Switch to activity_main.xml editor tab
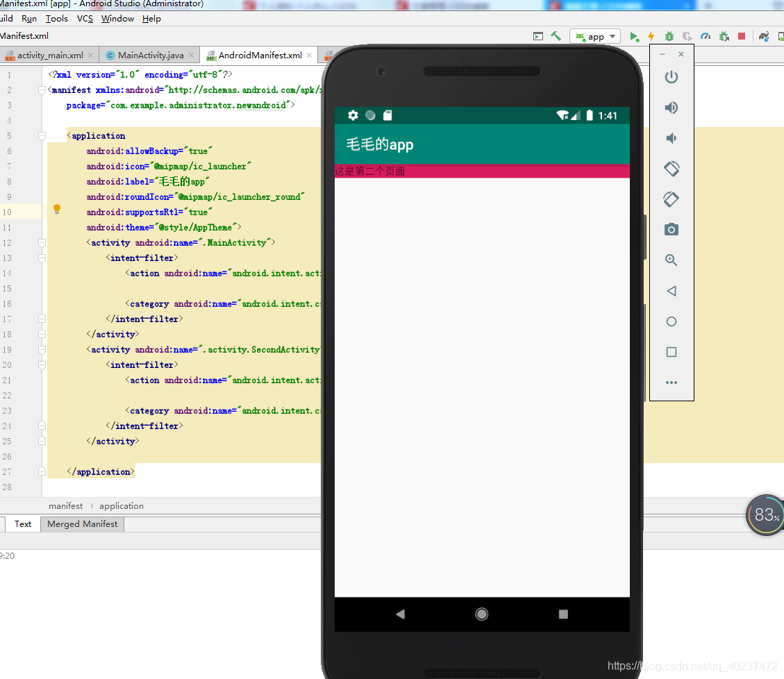Screen dimensions: 784x679 tap(49, 55)
